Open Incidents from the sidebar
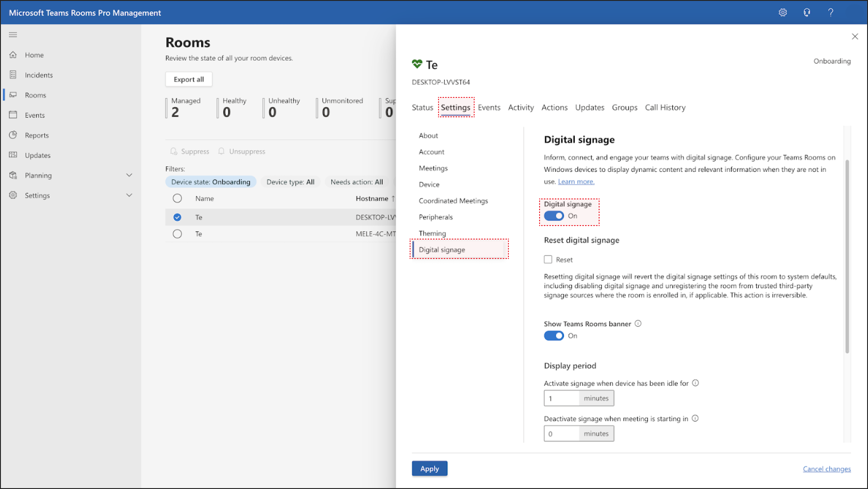The image size is (868, 489). tap(38, 75)
